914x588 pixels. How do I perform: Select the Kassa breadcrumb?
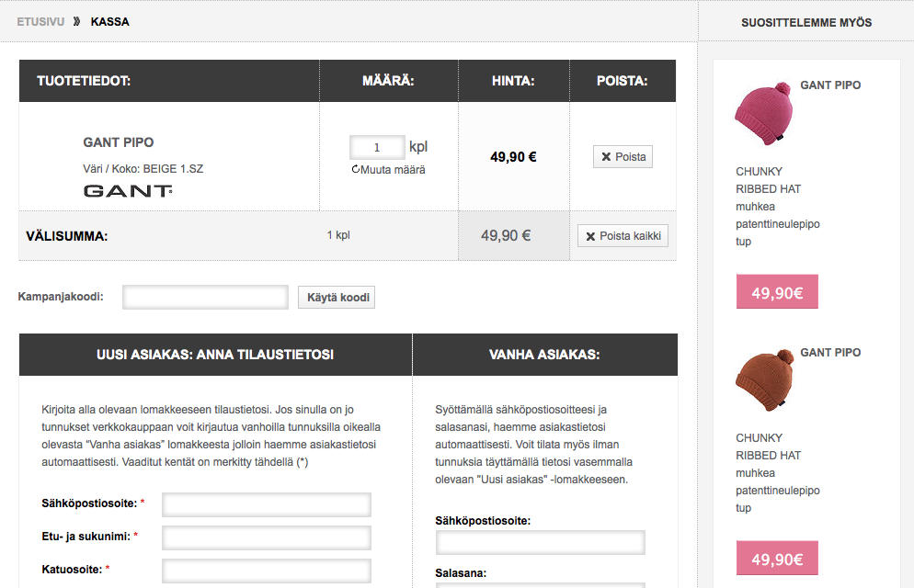[110, 21]
